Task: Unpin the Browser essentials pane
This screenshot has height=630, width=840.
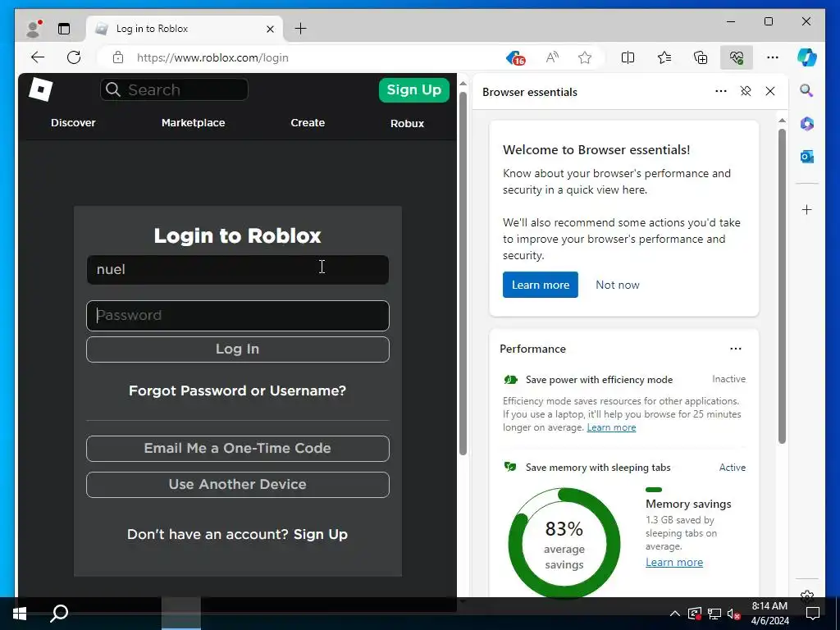Action: click(x=746, y=92)
